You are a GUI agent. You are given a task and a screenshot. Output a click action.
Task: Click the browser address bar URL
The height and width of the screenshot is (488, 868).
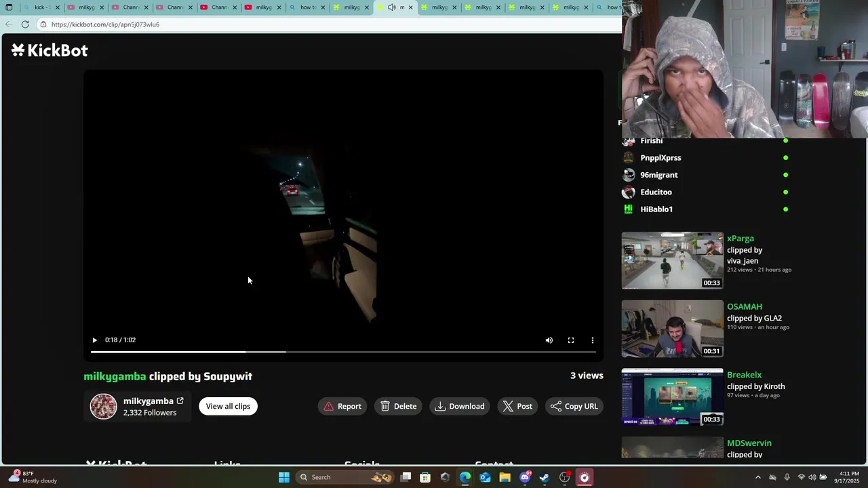105,24
